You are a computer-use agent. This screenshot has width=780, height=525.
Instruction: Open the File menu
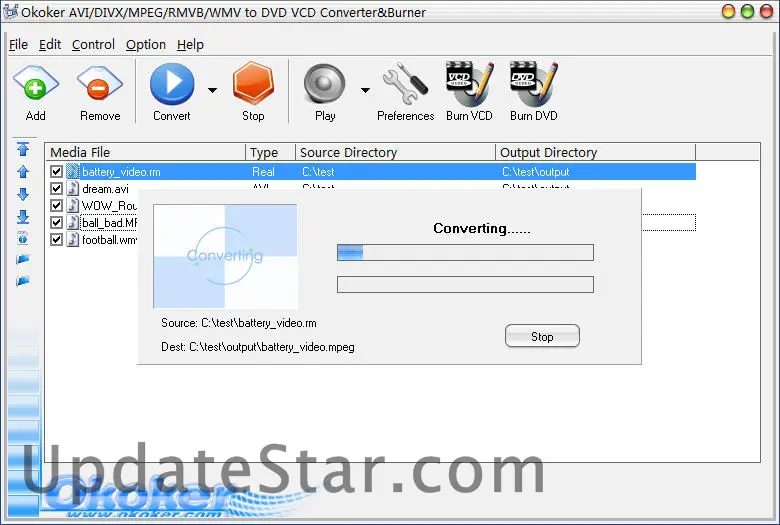(x=18, y=45)
